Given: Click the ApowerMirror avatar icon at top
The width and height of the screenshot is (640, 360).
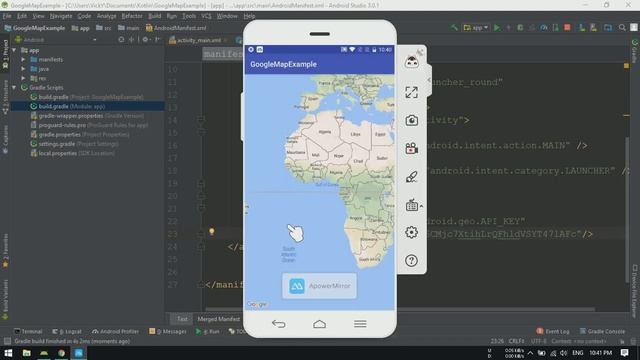Looking at the screenshot, I should [411, 62].
